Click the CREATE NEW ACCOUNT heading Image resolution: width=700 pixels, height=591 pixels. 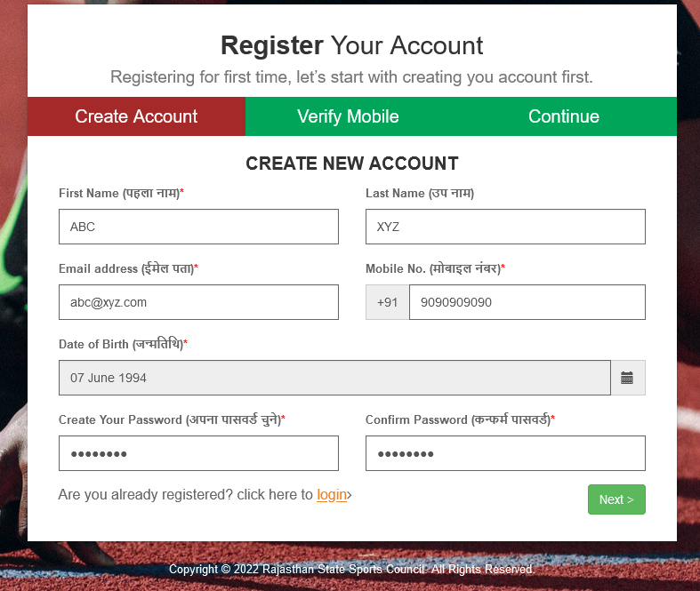351,164
